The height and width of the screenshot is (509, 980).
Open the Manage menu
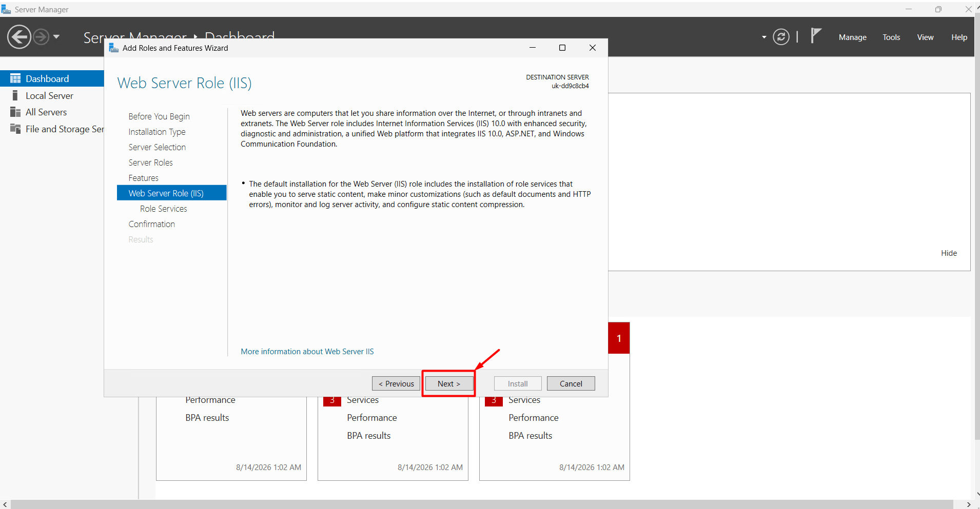pyautogui.click(x=852, y=37)
